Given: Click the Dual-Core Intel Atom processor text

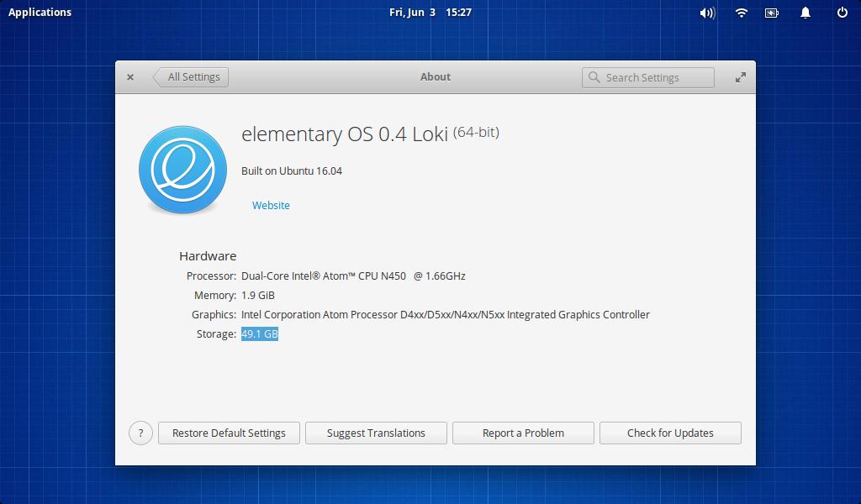Looking at the screenshot, I should [x=353, y=276].
